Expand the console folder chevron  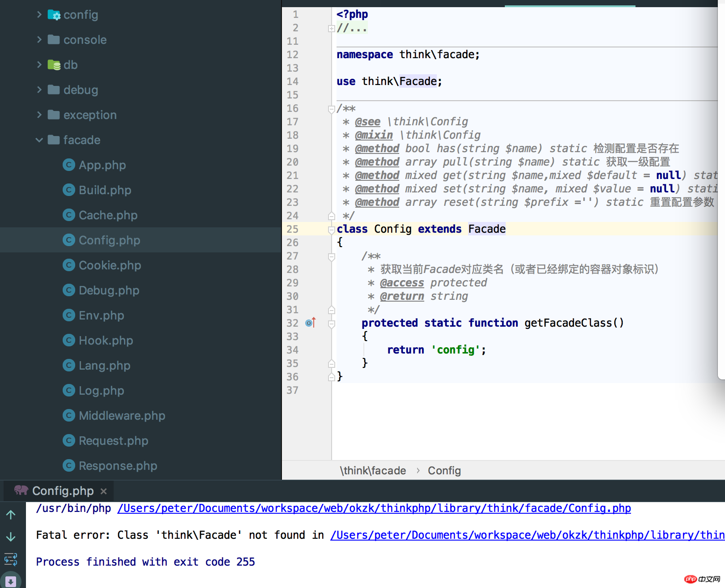point(39,40)
